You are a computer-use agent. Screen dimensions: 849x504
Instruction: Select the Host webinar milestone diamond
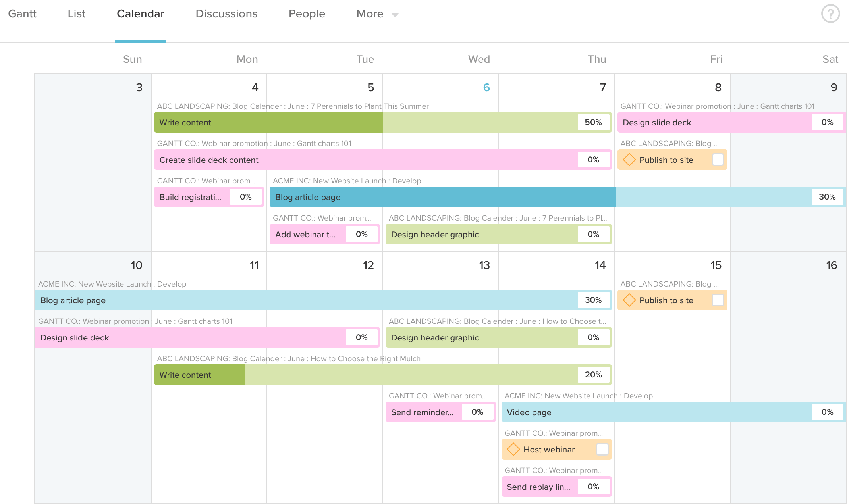point(513,449)
